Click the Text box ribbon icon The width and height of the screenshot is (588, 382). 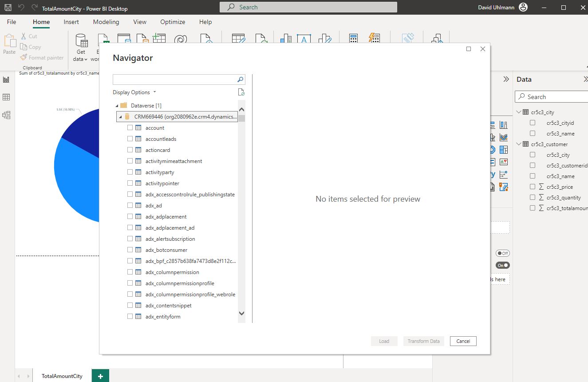(304, 39)
